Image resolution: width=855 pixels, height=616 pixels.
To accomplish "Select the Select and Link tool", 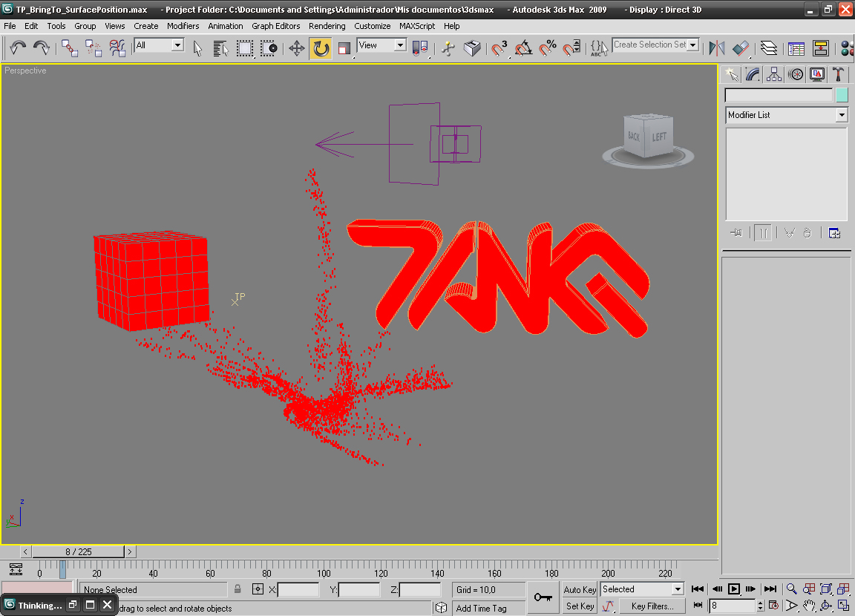I will pyautogui.click(x=69, y=48).
